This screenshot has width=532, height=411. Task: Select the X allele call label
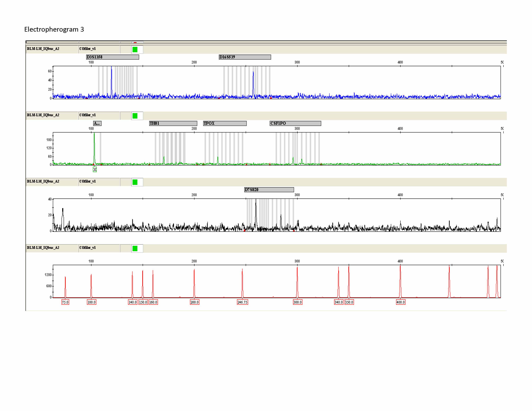click(x=95, y=169)
